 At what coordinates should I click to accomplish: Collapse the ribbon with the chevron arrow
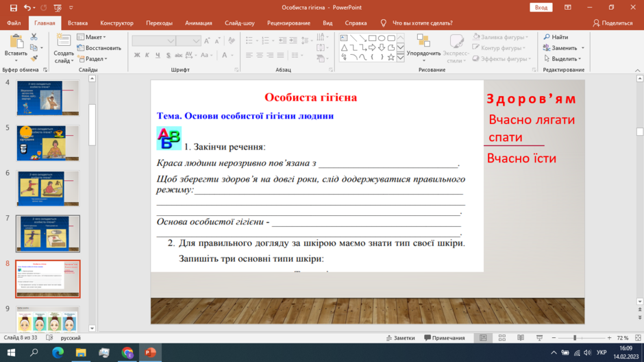[637, 70]
